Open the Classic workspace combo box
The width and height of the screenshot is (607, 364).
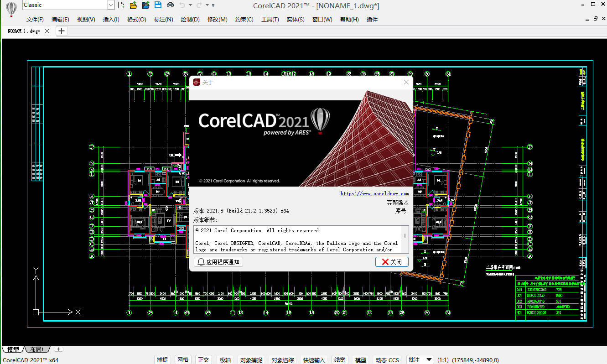pos(68,5)
